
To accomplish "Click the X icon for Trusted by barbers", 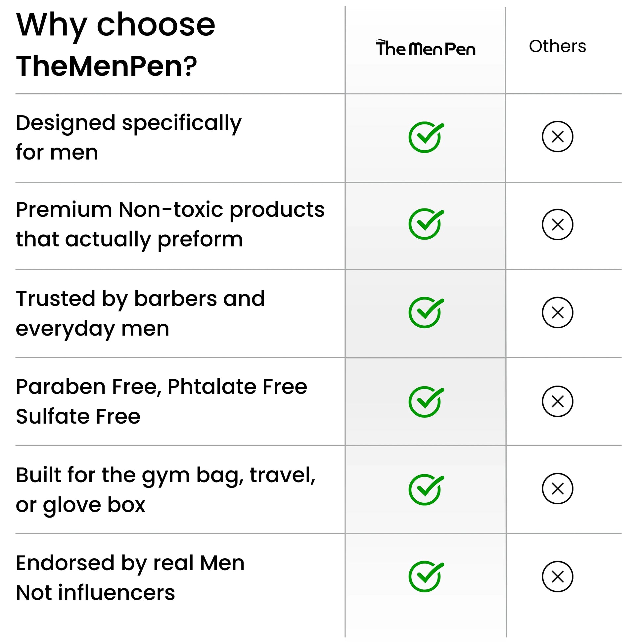I will [x=557, y=312].
